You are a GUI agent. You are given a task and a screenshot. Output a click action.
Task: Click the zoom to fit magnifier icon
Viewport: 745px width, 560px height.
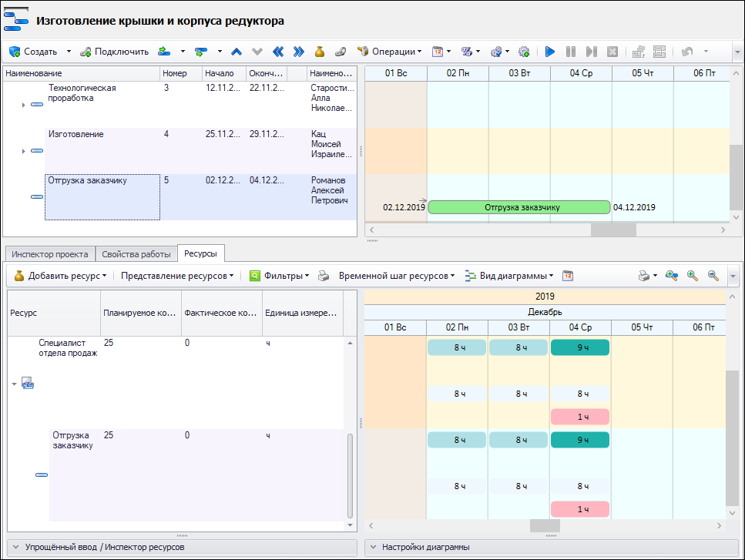click(671, 276)
